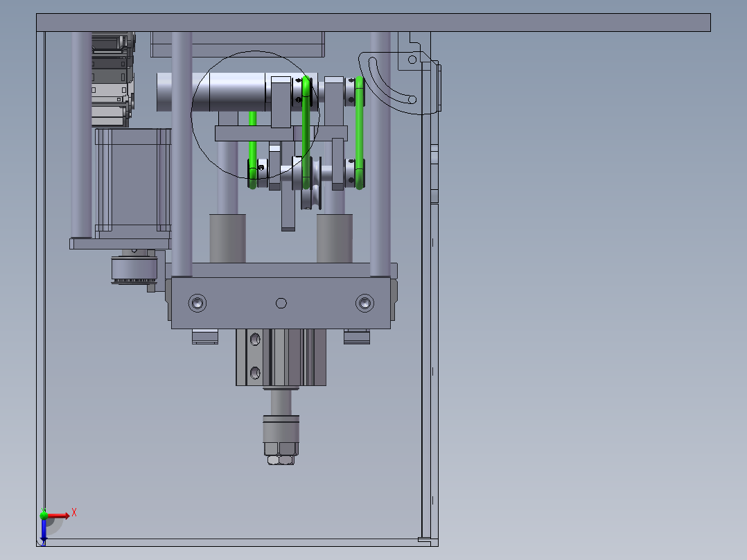Click the left counterbored hole on the mounting block

pos(197,303)
